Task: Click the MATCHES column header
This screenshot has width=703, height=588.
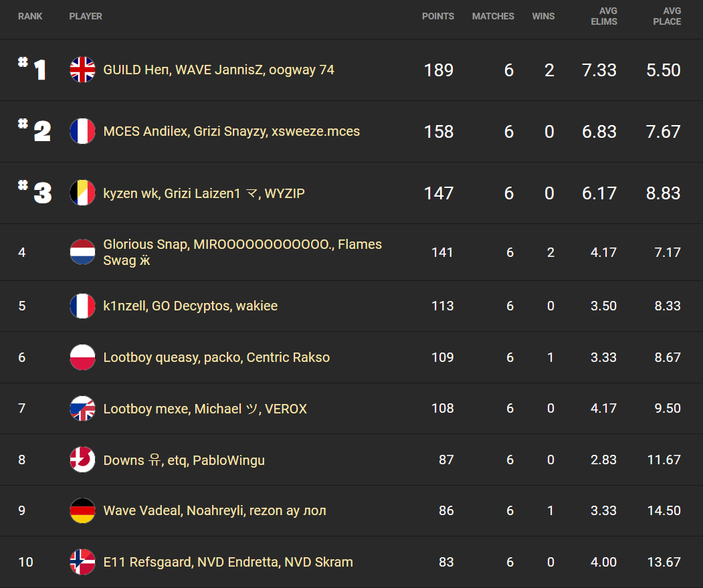Action: click(493, 16)
